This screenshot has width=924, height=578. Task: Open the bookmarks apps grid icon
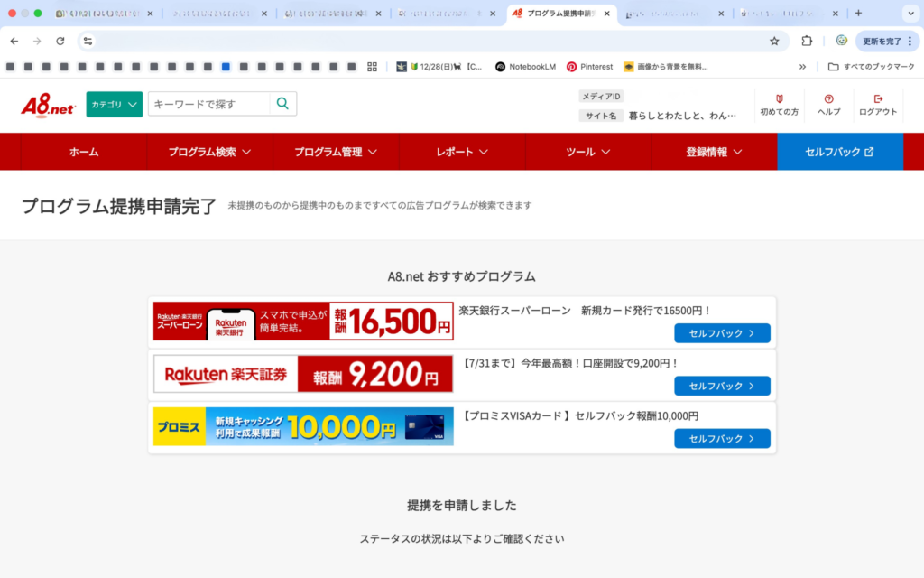[x=372, y=67]
